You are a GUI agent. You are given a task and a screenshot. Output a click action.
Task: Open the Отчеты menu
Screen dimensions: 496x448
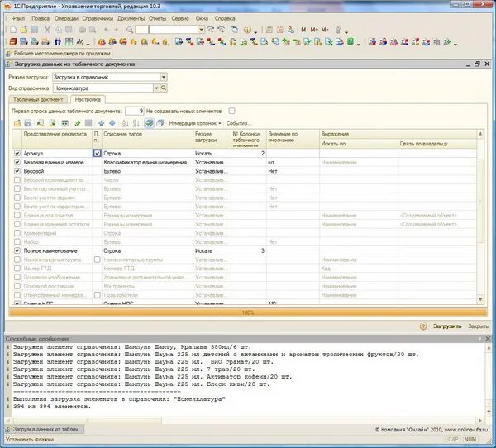pos(157,18)
